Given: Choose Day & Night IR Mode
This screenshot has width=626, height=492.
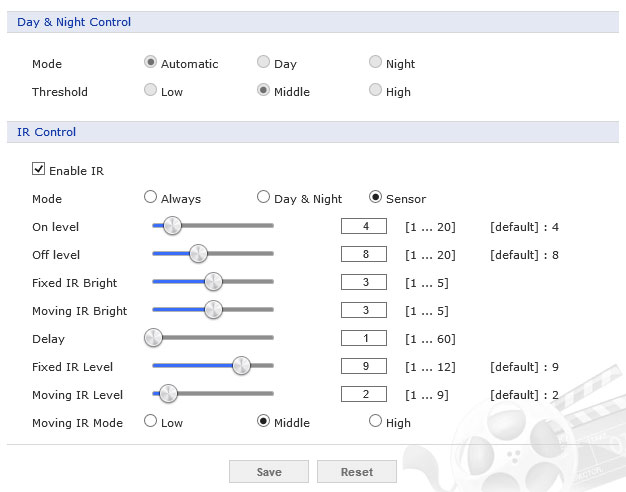Looking at the screenshot, I should (x=264, y=198).
